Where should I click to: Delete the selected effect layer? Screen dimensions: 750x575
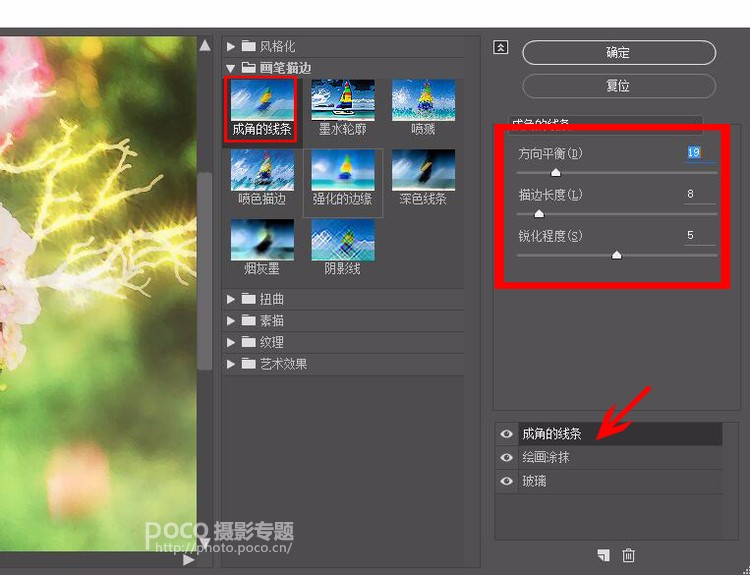click(628, 555)
